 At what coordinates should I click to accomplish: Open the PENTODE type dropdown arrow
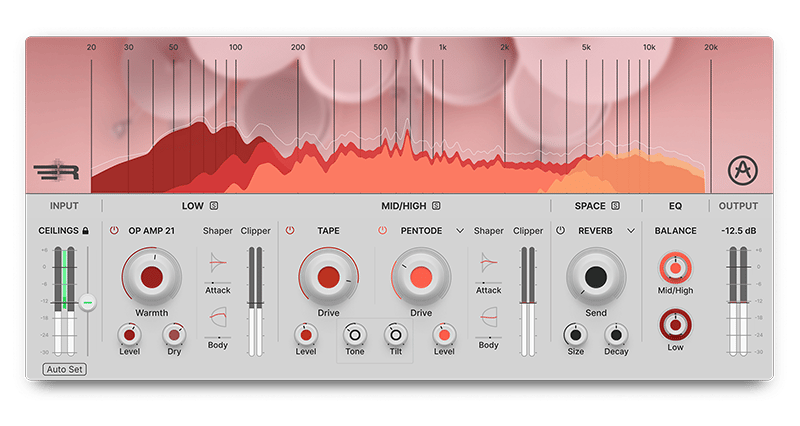pos(460,231)
